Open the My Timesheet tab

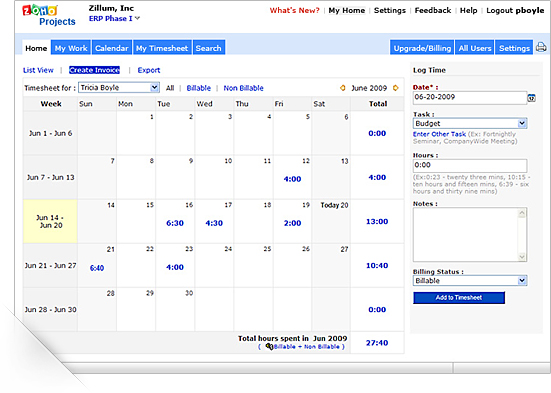(x=162, y=48)
